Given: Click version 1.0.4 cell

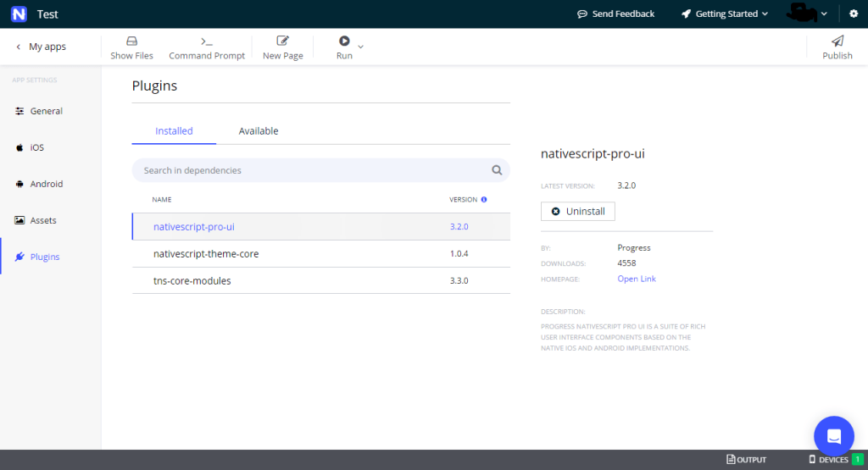Looking at the screenshot, I should [x=459, y=254].
